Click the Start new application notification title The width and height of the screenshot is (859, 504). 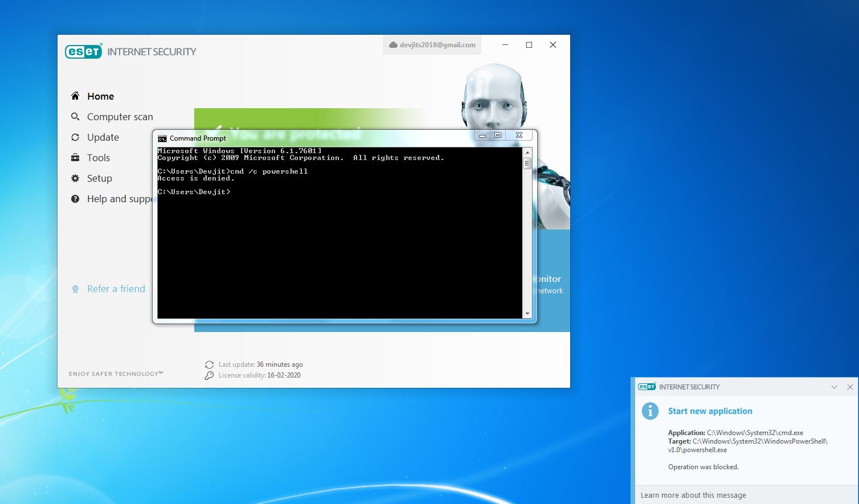click(710, 411)
